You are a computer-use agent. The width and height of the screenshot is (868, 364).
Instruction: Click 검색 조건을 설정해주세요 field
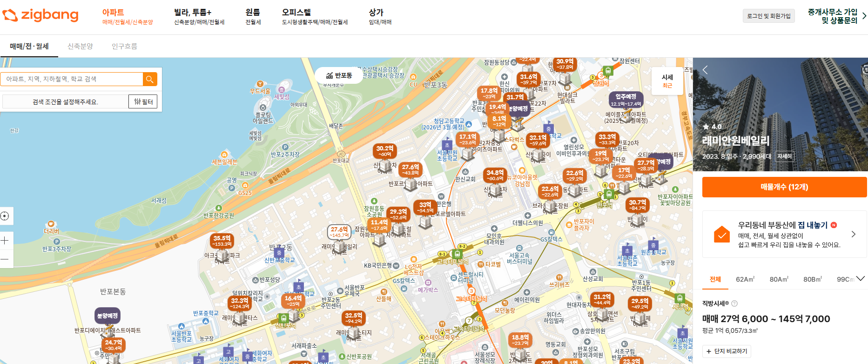(x=65, y=101)
